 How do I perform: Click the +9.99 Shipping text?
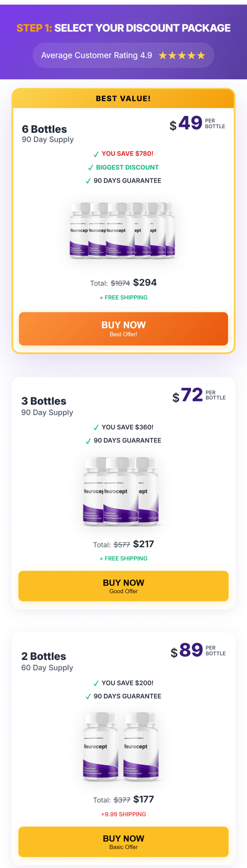coord(123,814)
